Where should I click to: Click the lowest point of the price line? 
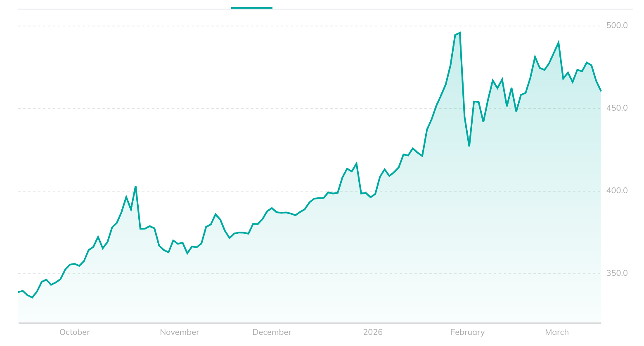32,297
